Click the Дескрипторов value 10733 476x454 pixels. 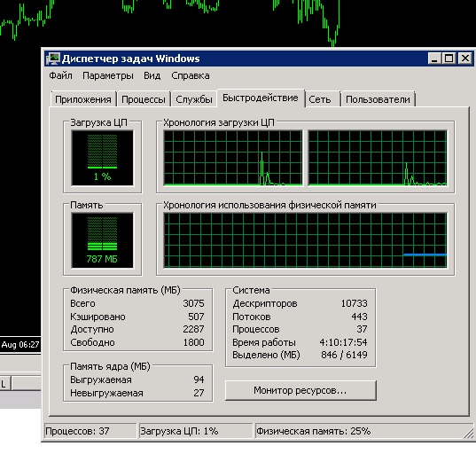pyautogui.click(x=354, y=303)
